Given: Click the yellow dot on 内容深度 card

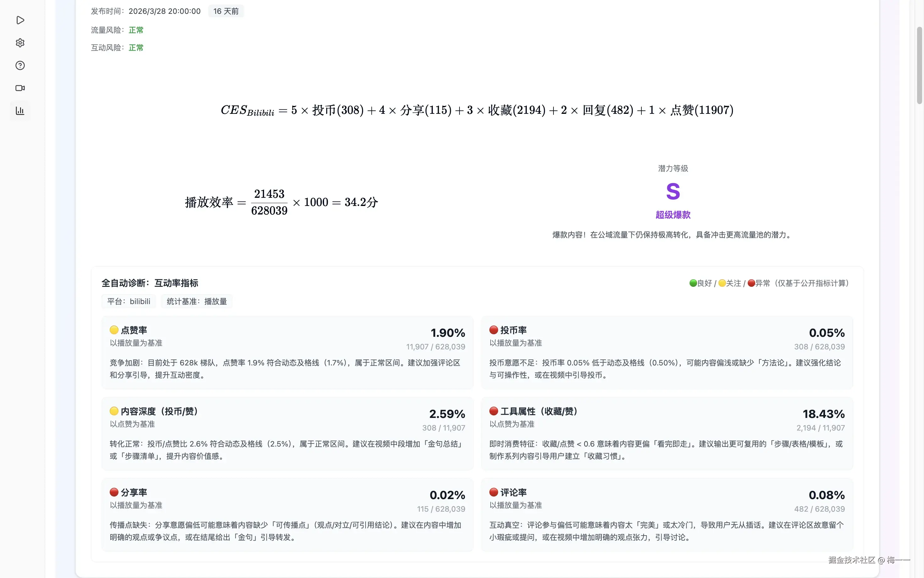Looking at the screenshot, I should pyautogui.click(x=114, y=411).
